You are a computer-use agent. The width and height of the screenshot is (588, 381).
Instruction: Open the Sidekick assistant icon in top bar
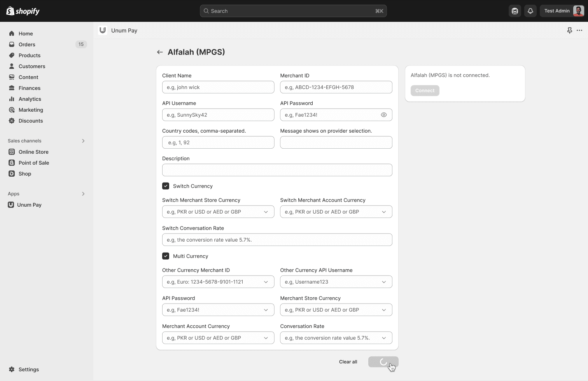[x=515, y=11]
